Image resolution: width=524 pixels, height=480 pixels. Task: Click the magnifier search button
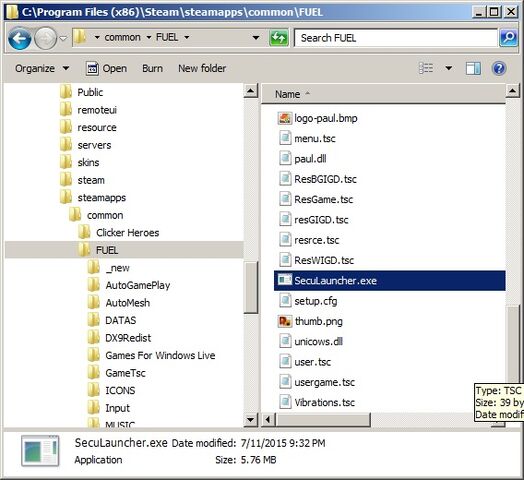508,37
